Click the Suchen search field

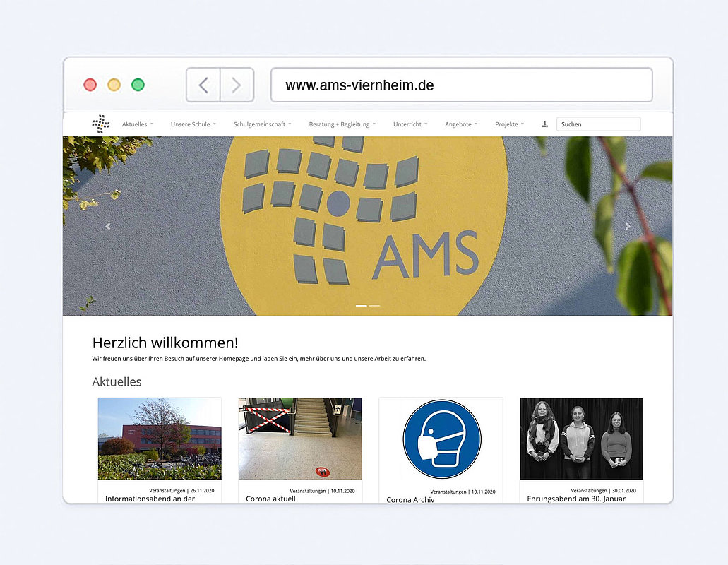(x=598, y=124)
